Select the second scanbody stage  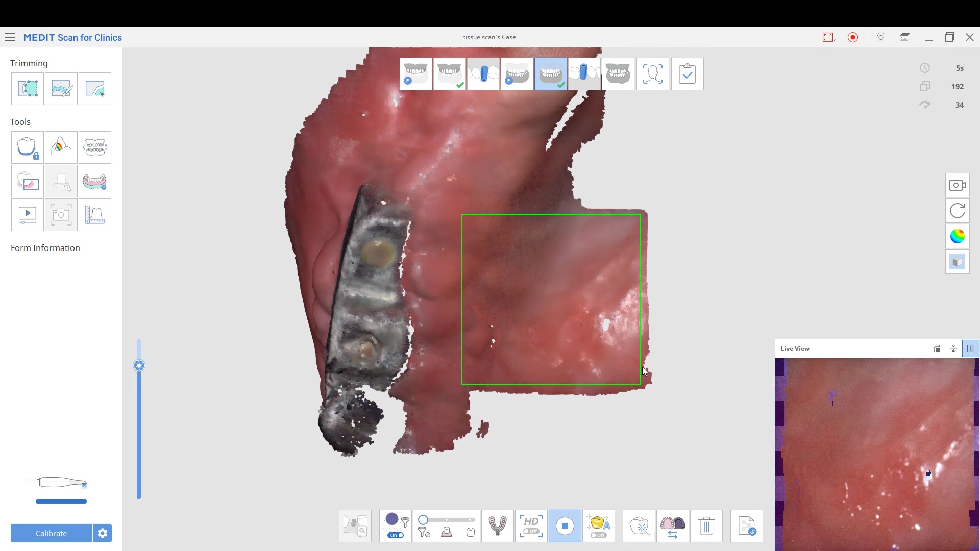coord(584,74)
